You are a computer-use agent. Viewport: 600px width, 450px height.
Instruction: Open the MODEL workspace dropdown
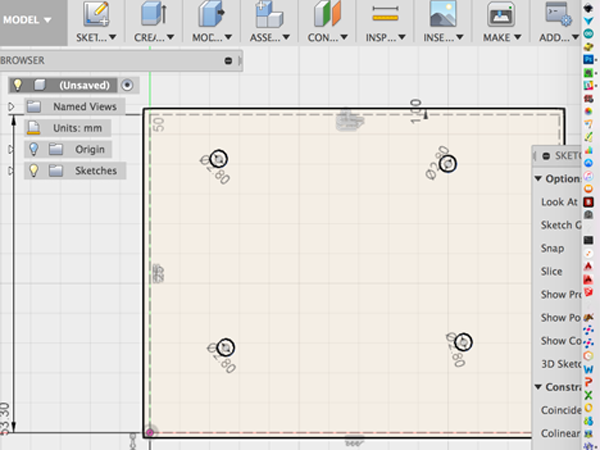point(28,20)
